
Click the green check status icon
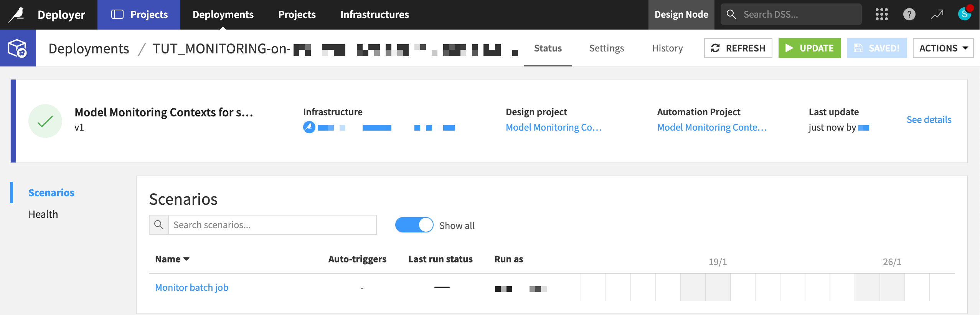coord(45,121)
